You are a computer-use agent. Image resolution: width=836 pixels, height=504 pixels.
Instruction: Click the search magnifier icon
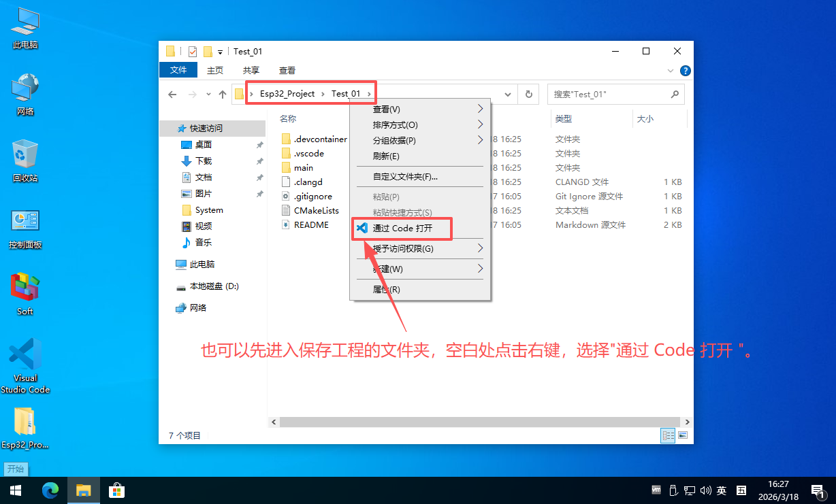[675, 95]
